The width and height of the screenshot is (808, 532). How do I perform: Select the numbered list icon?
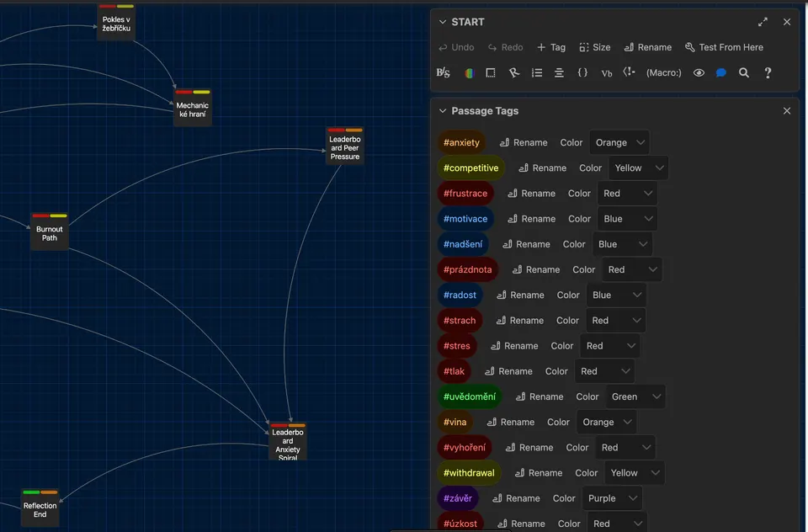(x=536, y=72)
